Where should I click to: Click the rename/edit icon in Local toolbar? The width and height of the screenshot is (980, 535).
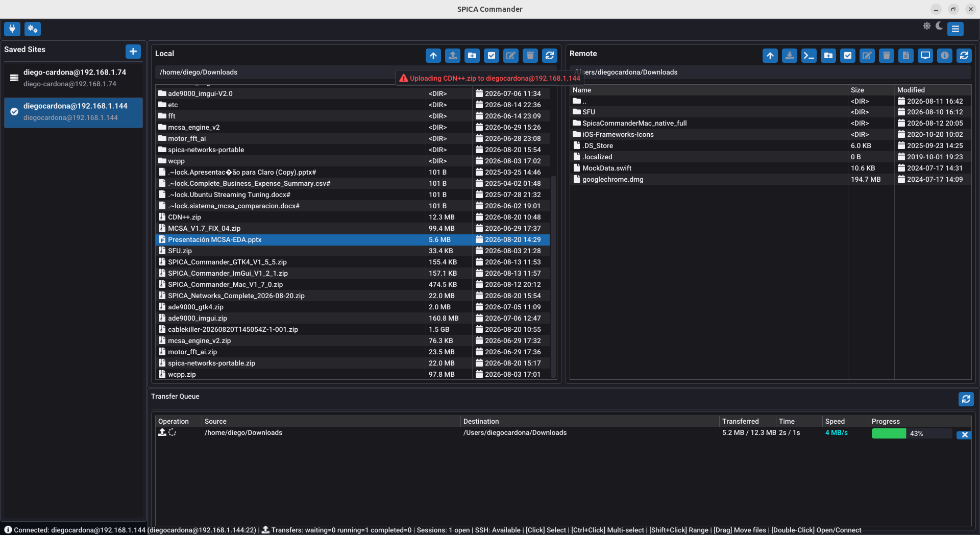click(x=511, y=56)
